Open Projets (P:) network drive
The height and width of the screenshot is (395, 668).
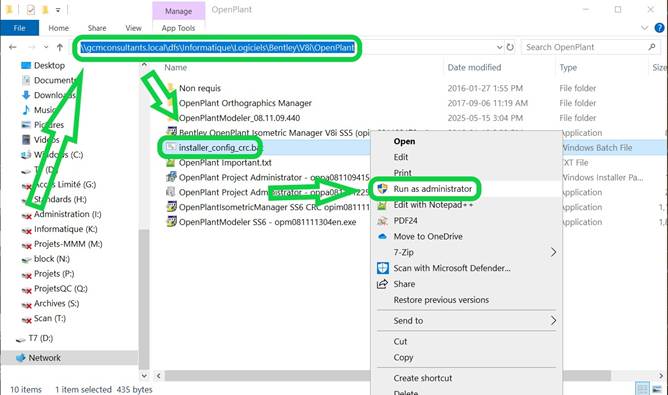54,274
